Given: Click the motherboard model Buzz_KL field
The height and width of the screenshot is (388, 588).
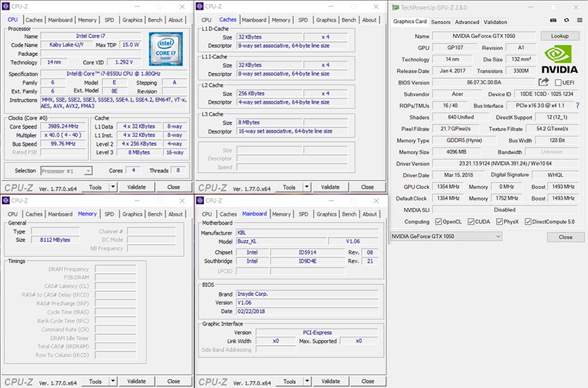Looking at the screenshot, I should [x=282, y=241].
